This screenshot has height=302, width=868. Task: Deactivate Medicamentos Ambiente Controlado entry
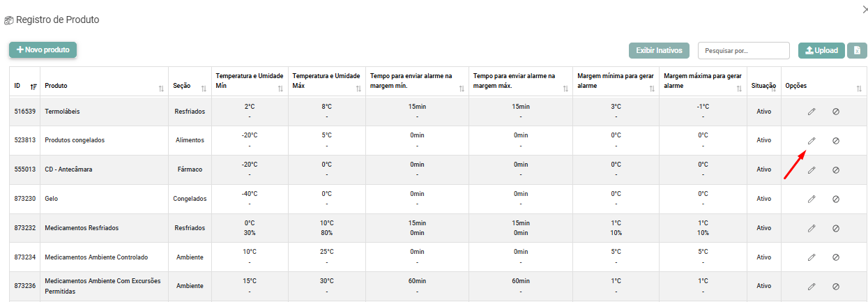(836, 257)
